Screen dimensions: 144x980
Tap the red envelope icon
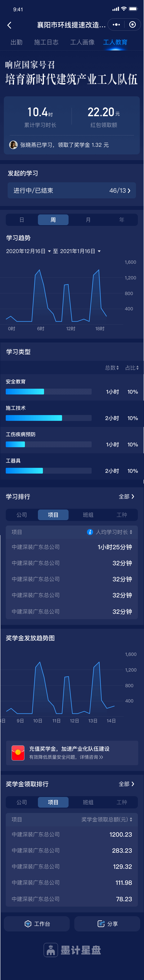18,752
